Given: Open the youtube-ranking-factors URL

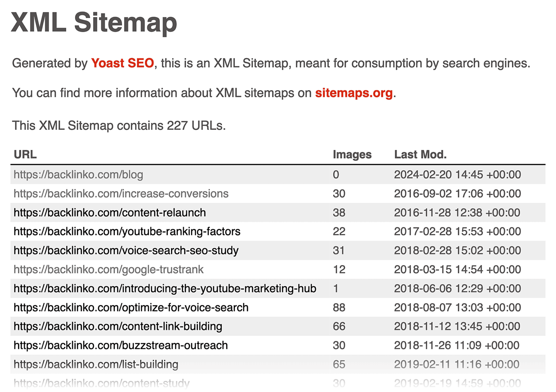Looking at the screenshot, I should 127,231.
